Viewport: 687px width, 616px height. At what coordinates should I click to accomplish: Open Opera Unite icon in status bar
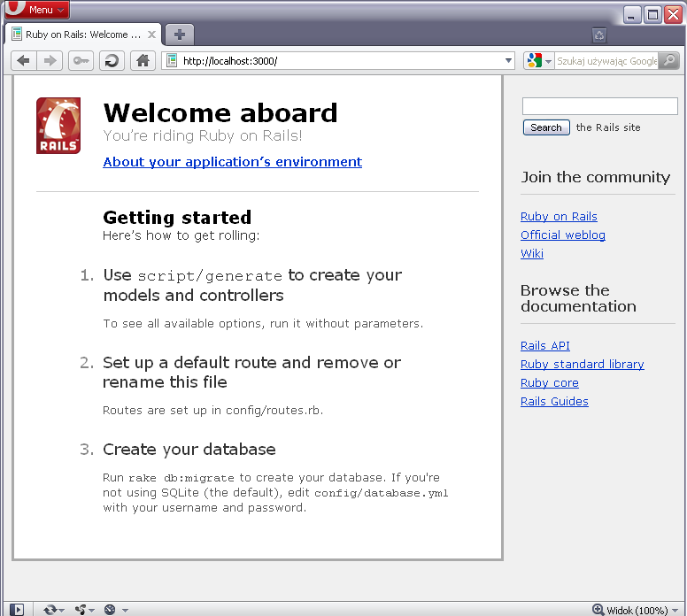point(81,610)
